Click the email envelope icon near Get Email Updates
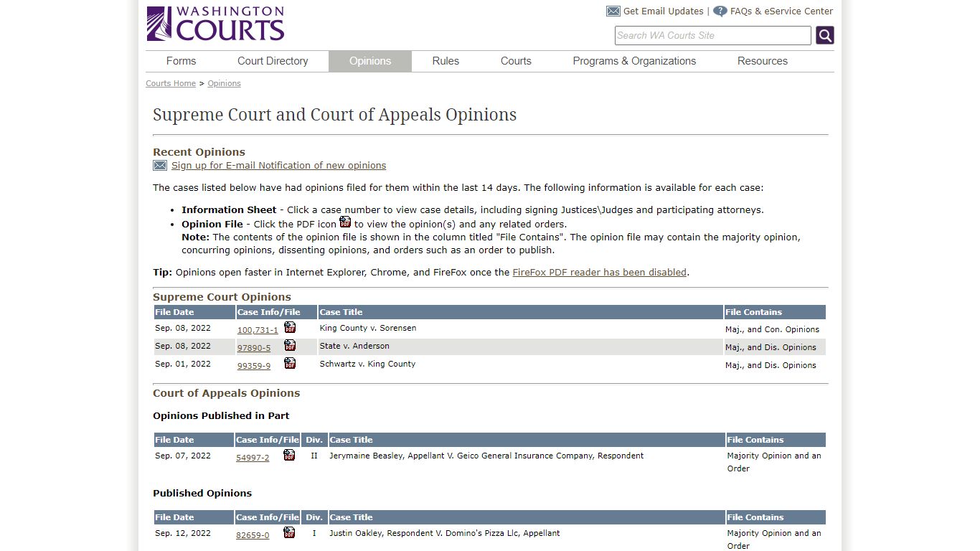 (613, 11)
